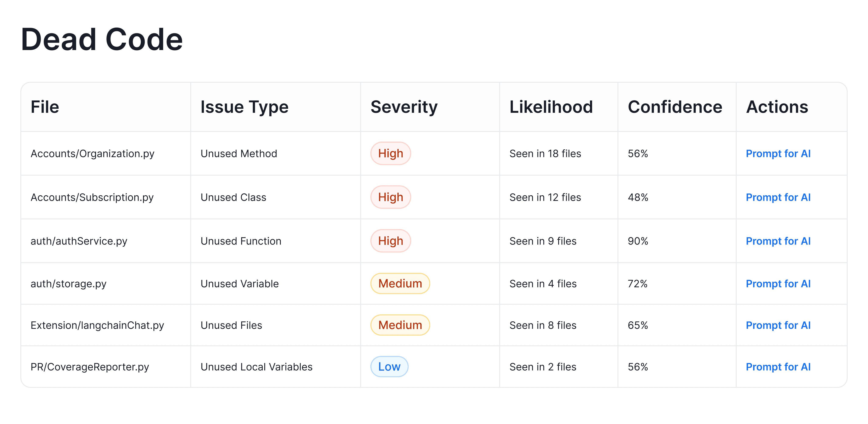The image size is (868, 424).
Task: Select the Extension/langchainChat.py file cell
Action: pyautogui.click(x=97, y=326)
